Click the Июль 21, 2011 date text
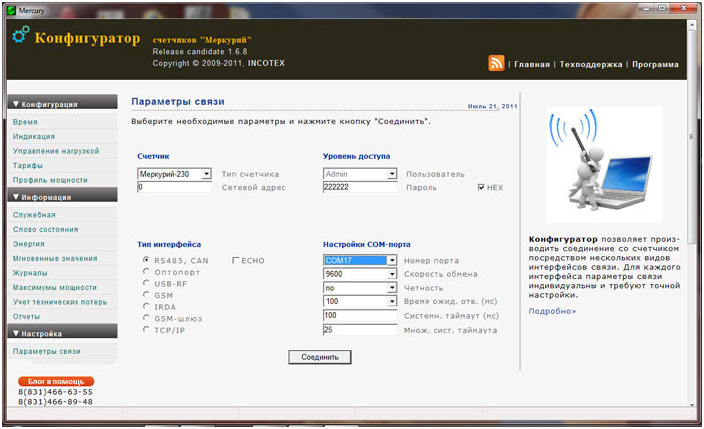This screenshot has height=429, width=704. [x=493, y=106]
